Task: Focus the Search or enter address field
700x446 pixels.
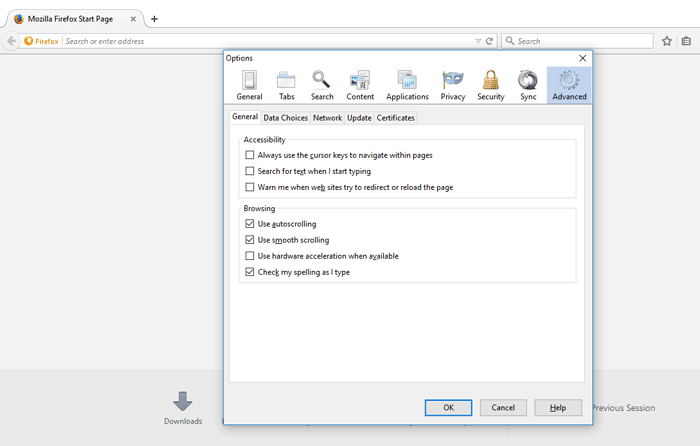Action: coord(268,41)
